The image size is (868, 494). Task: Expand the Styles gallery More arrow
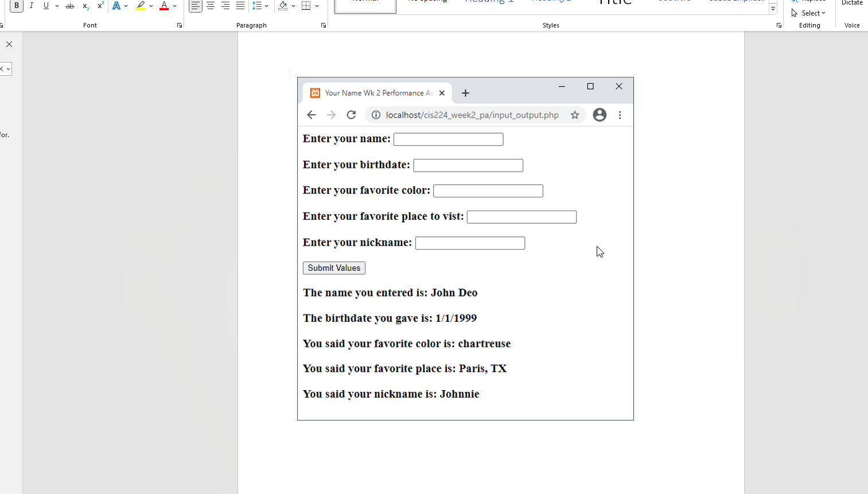[x=773, y=9]
